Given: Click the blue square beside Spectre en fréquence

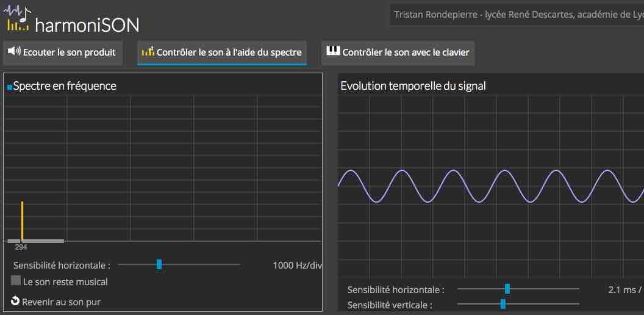Looking at the screenshot, I should (10, 87).
